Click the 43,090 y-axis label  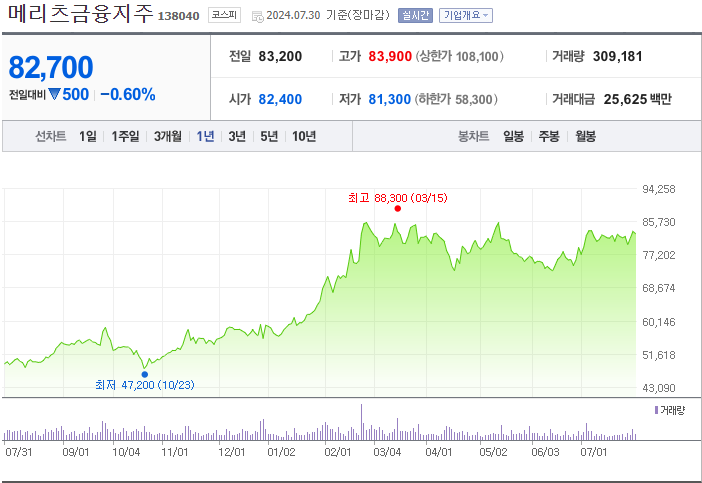pos(659,388)
